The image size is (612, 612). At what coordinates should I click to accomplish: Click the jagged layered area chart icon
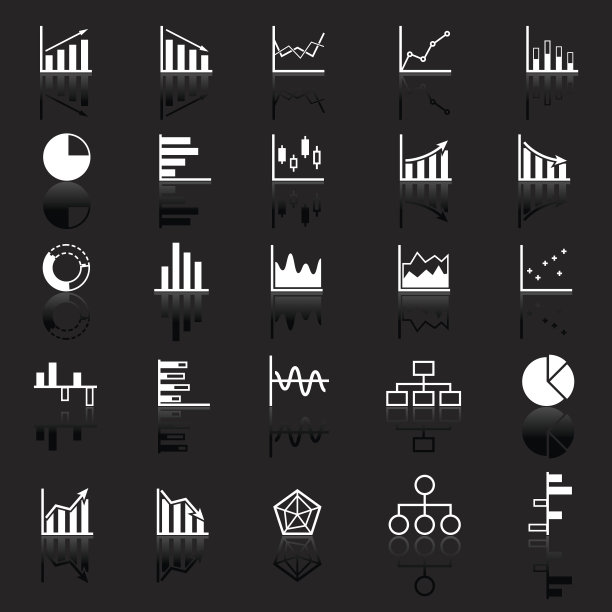click(423, 269)
